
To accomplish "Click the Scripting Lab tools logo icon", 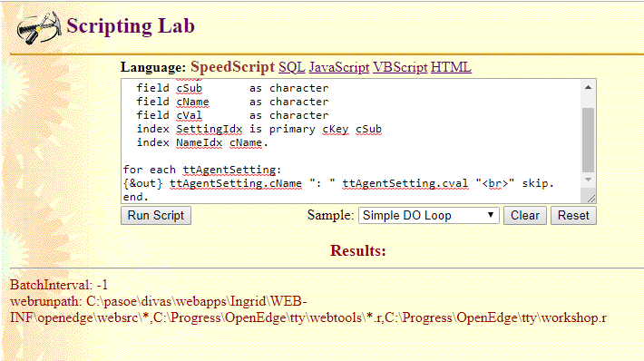I will 39,27.
